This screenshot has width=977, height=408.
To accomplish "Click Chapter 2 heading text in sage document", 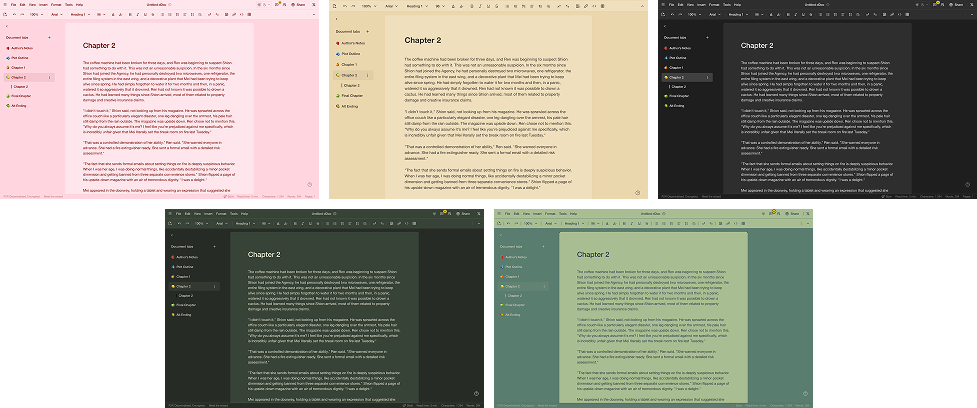I will (593, 254).
